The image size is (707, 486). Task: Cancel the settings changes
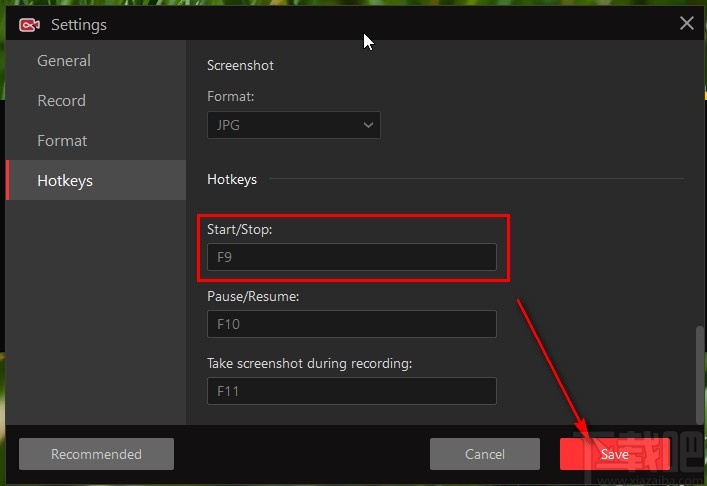pos(485,454)
